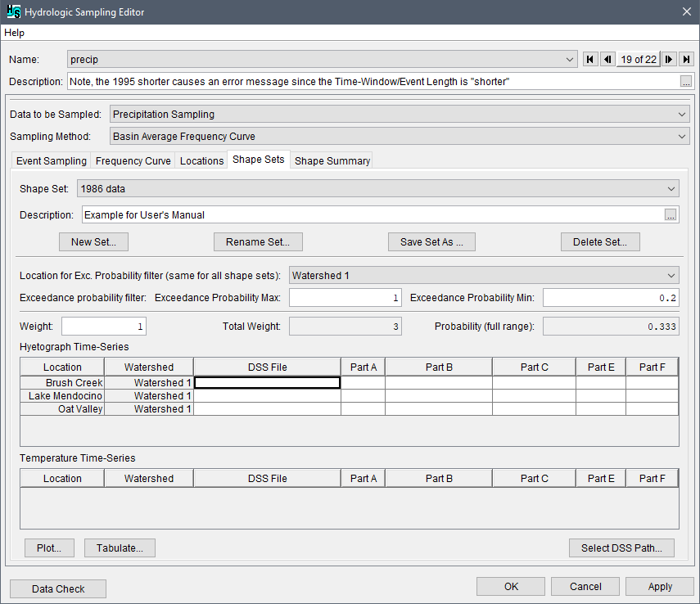Click the Apply button

click(660, 586)
